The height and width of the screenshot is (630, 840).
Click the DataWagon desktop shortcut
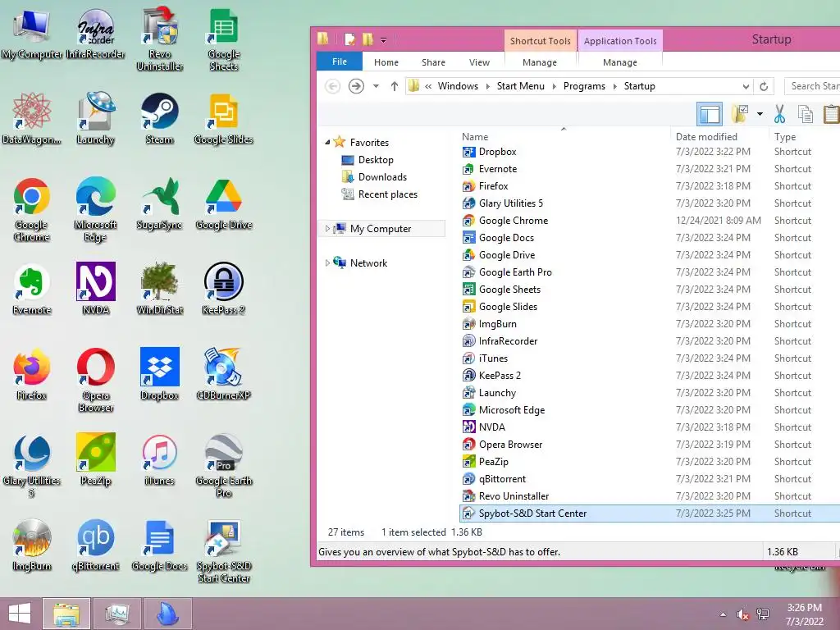tap(32, 119)
